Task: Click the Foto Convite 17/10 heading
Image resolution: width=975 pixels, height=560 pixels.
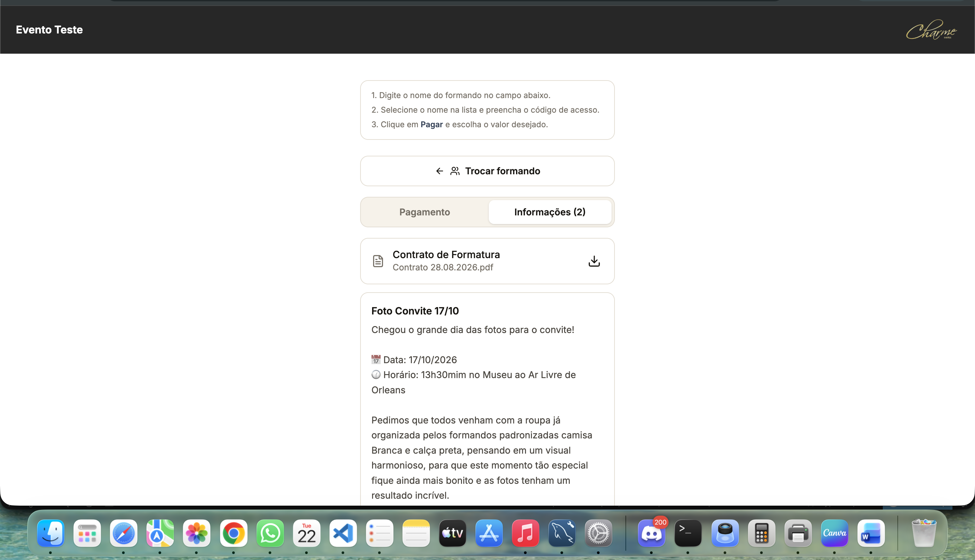Action: coord(415,311)
